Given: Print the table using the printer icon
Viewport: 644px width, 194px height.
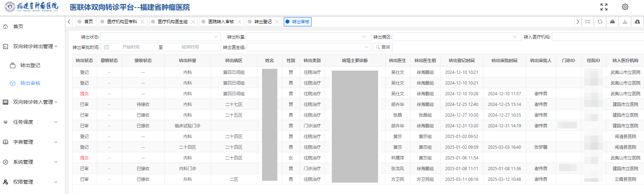Looking at the screenshot, I should click(612, 22).
